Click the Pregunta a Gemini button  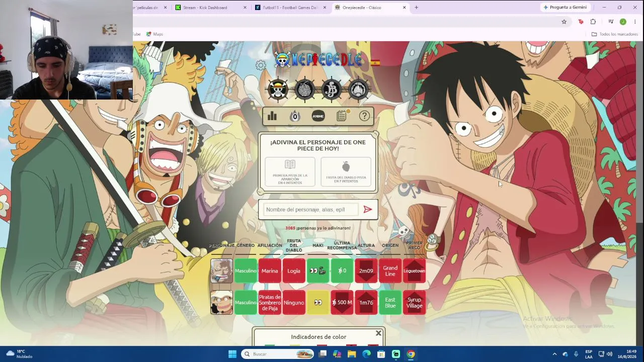click(x=565, y=8)
